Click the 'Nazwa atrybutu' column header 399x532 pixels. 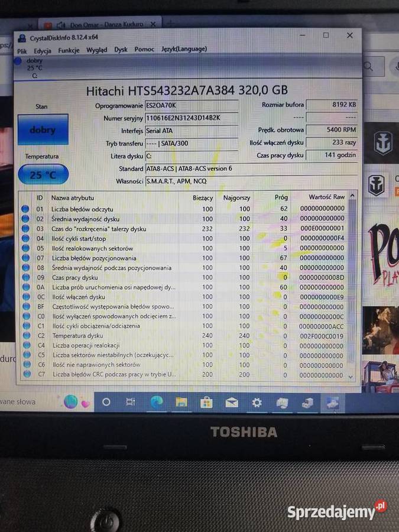(x=73, y=198)
